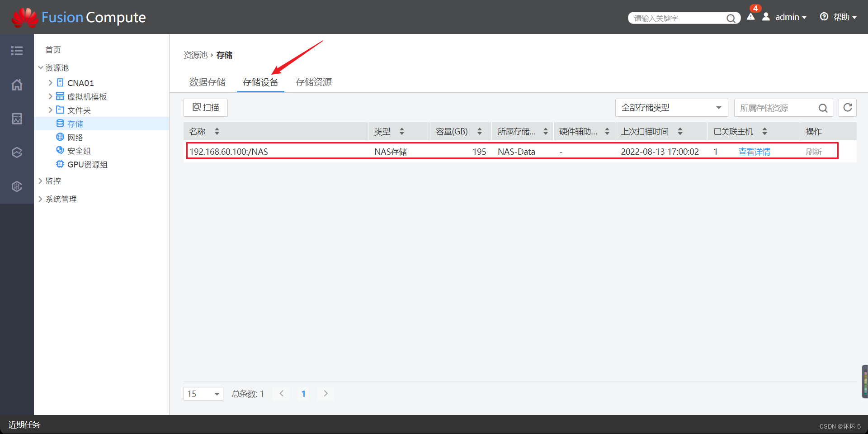This screenshot has width=868, height=434.
Task: Click the 安全组 shield icon in tree
Action: [x=60, y=151]
